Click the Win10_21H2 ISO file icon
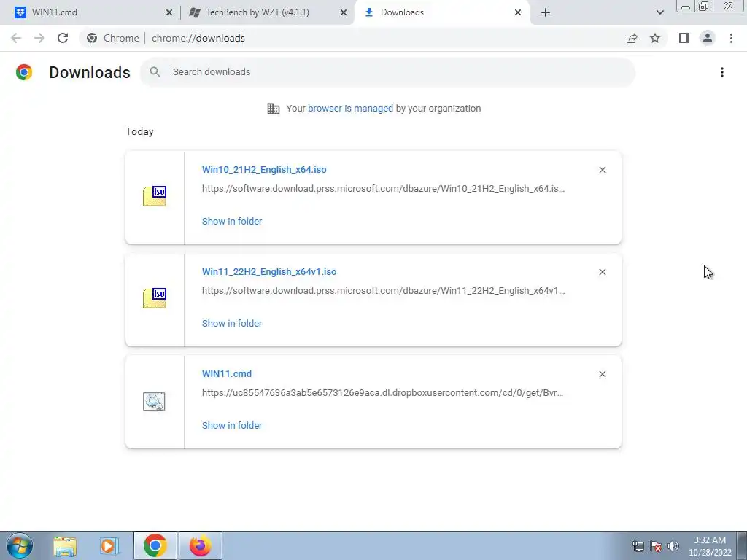This screenshot has width=747, height=560. pyautogui.click(x=155, y=196)
